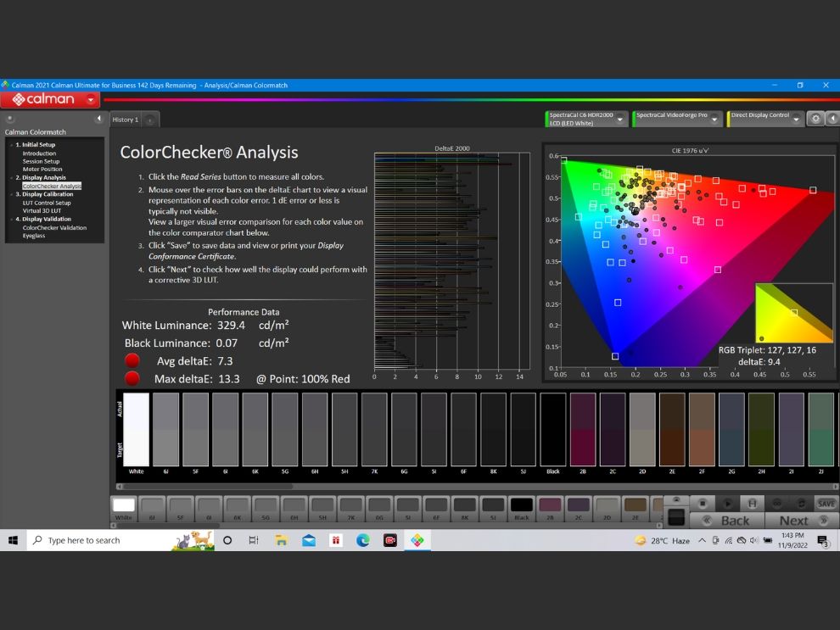Launch Microsoft Edge from the taskbar
Image resolution: width=840 pixels, height=630 pixels.
[x=362, y=541]
